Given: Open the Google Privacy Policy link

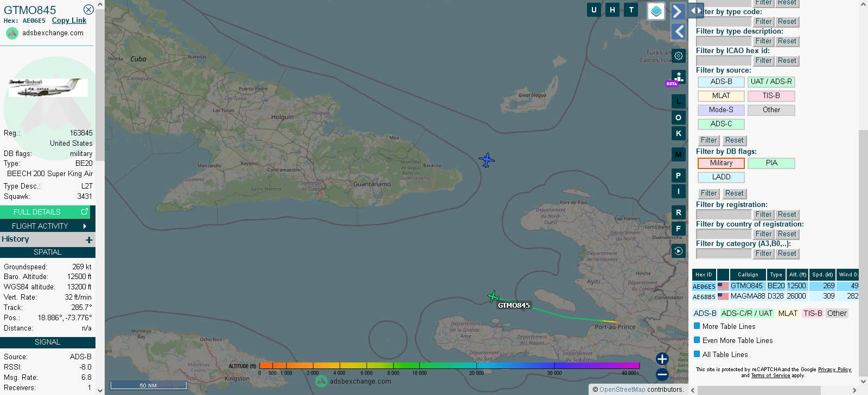Looking at the screenshot, I should [x=834, y=370].
